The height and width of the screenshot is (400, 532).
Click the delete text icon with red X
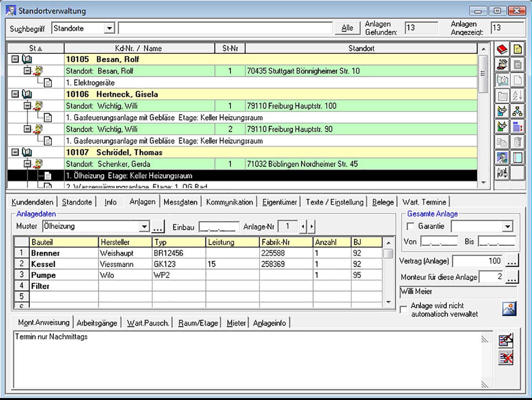[506, 358]
